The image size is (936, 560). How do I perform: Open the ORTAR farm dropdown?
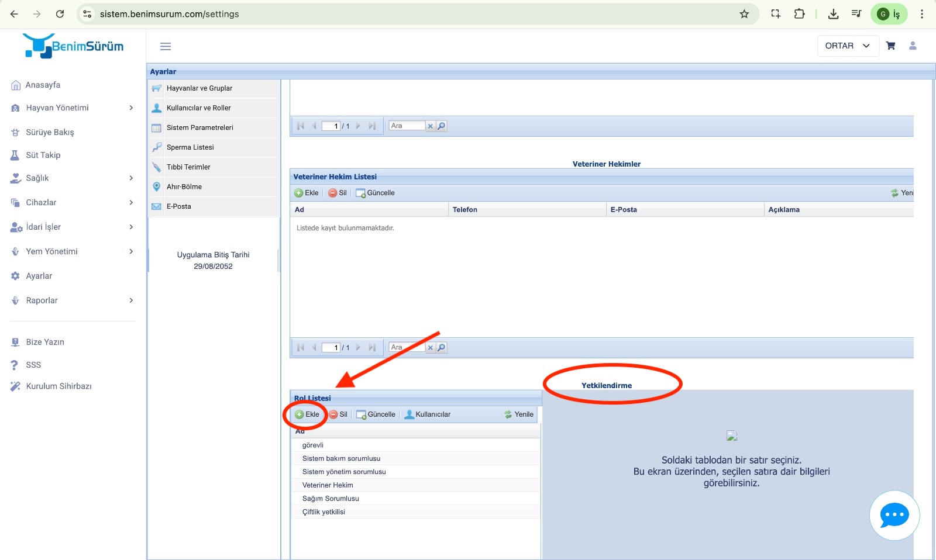[x=847, y=46]
